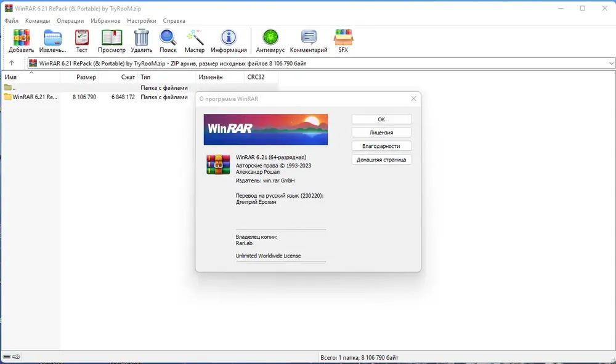
Task: Click the Благодарности button
Action: pos(381,146)
